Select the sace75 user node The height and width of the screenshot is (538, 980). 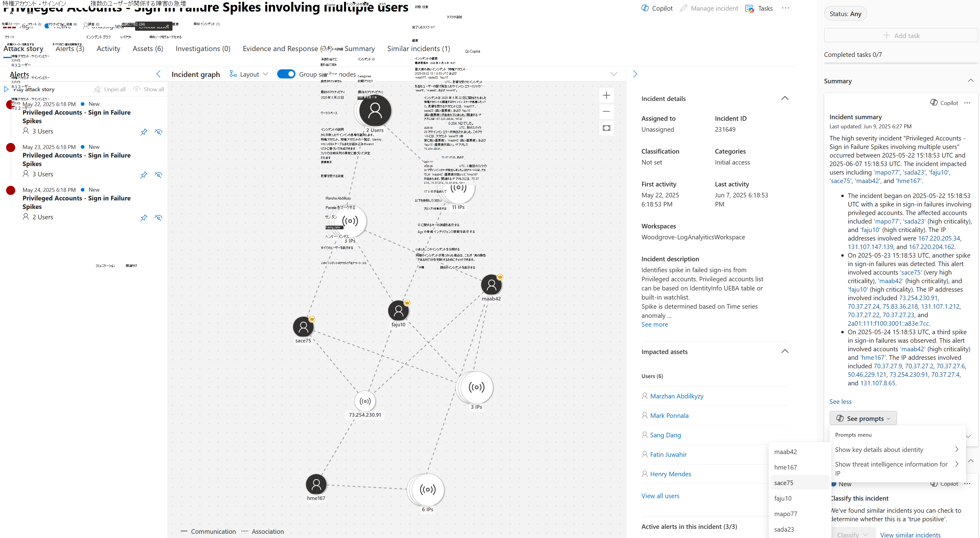303,327
